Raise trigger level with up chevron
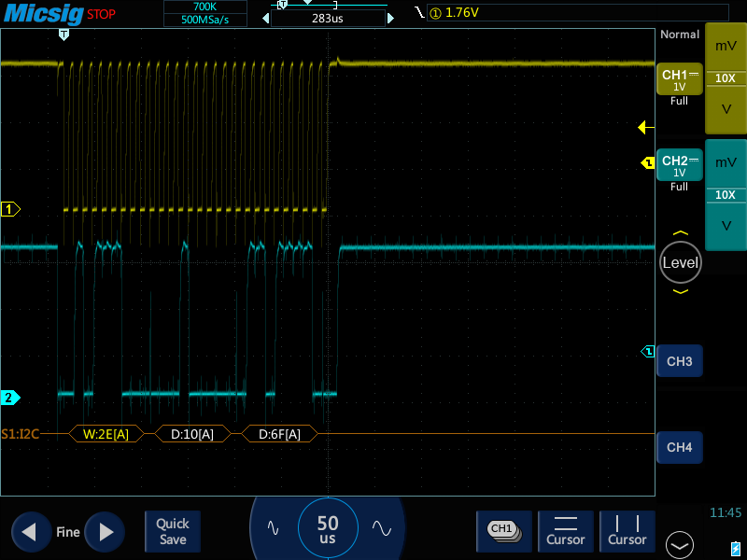747x560 pixels. (x=681, y=233)
